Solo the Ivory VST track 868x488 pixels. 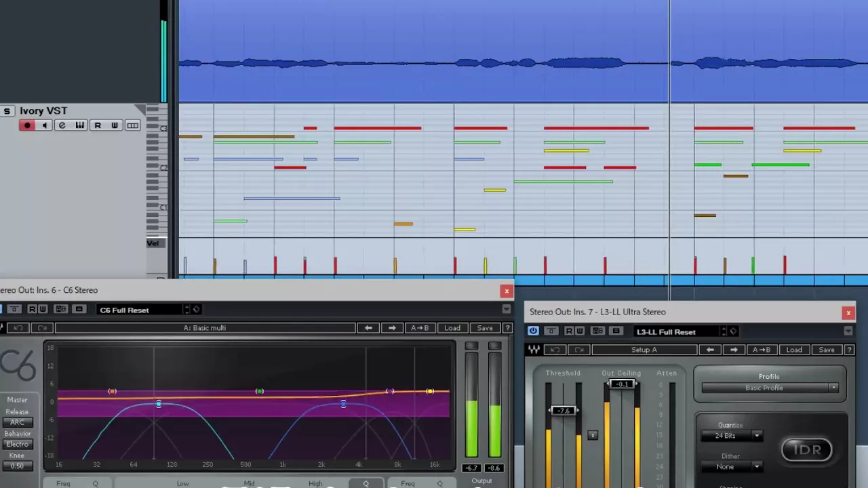[x=7, y=111]
